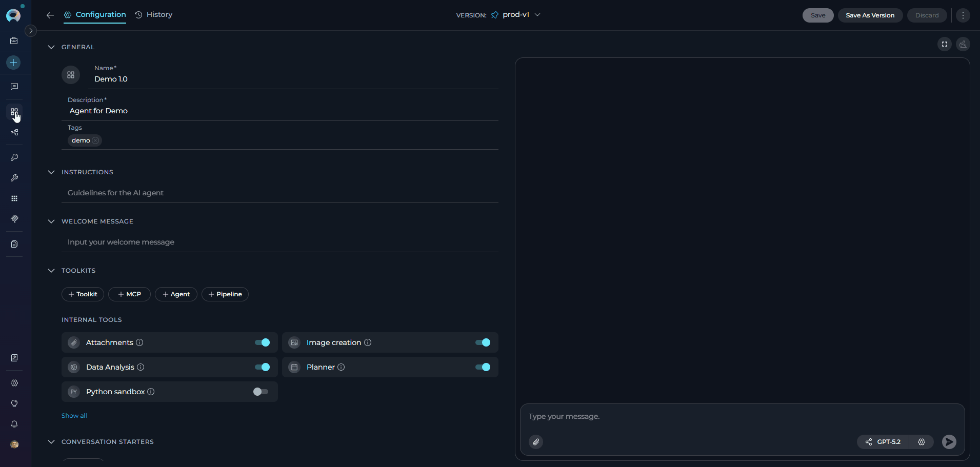
Task: Attach a file using the paperclip icon
Action: pyautogui.click(x=536, y=442)
